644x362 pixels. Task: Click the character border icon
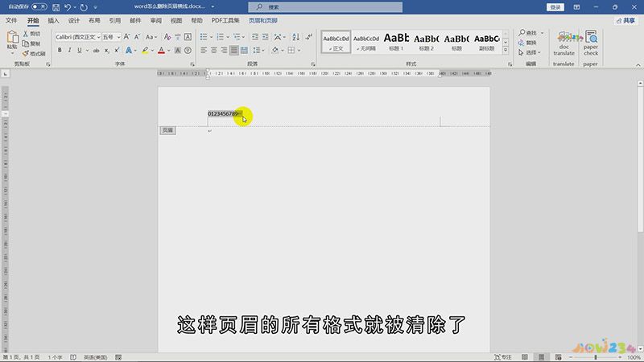point(188,37)
